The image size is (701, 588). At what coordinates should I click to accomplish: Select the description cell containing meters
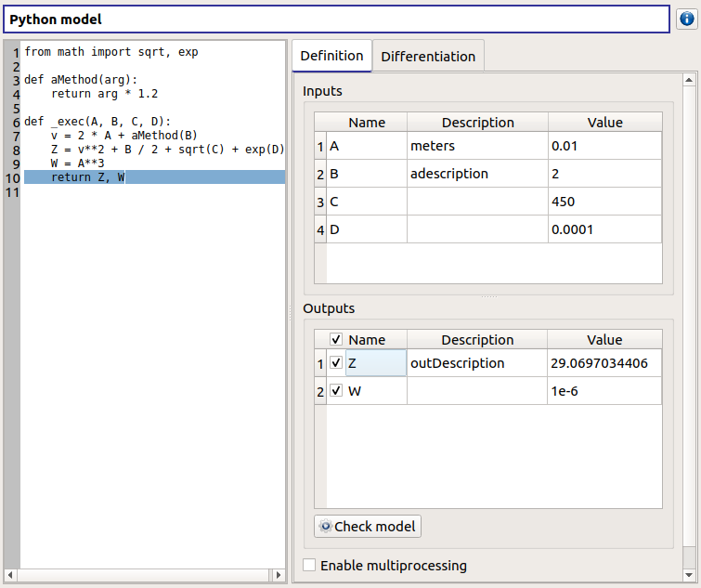476,147
